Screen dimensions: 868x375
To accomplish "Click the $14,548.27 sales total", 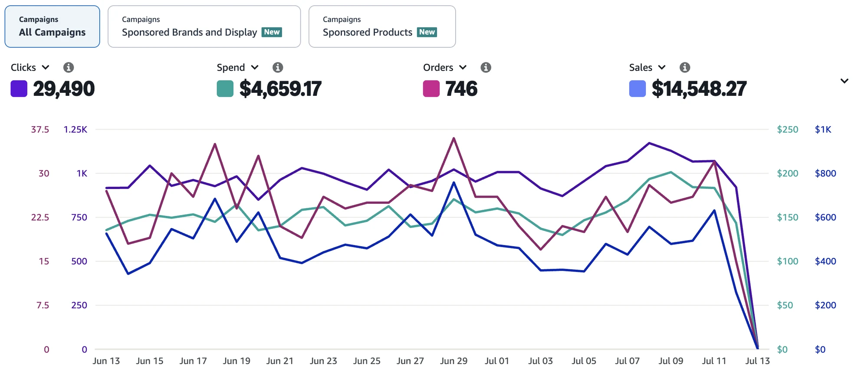I will pos(699,89).
